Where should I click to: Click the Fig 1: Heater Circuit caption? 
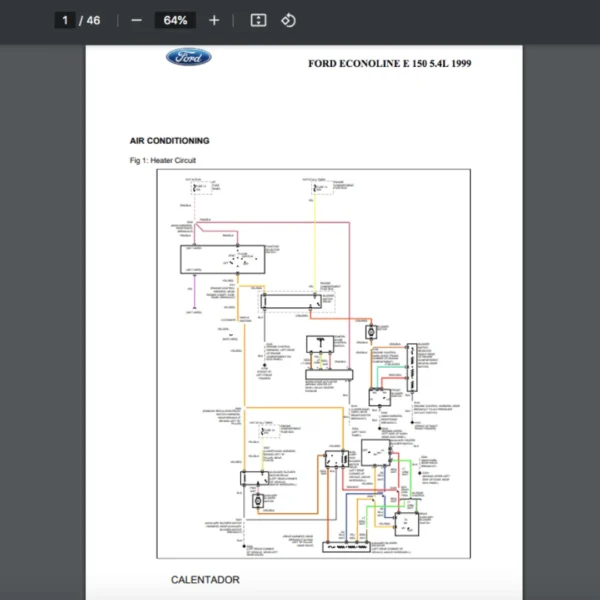[x=162, y=160]
